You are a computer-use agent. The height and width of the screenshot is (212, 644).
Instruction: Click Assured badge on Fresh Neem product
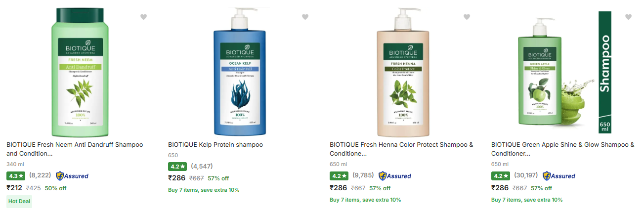72,175
